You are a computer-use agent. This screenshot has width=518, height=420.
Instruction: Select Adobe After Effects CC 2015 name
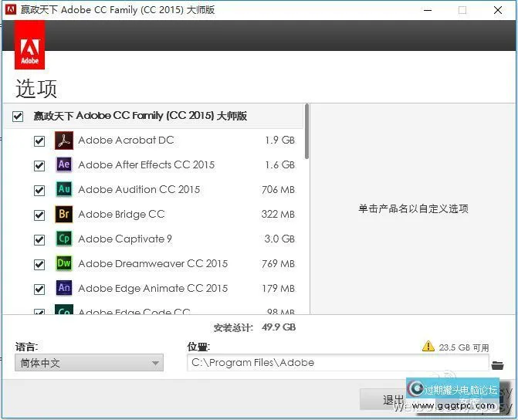(147, 164)
